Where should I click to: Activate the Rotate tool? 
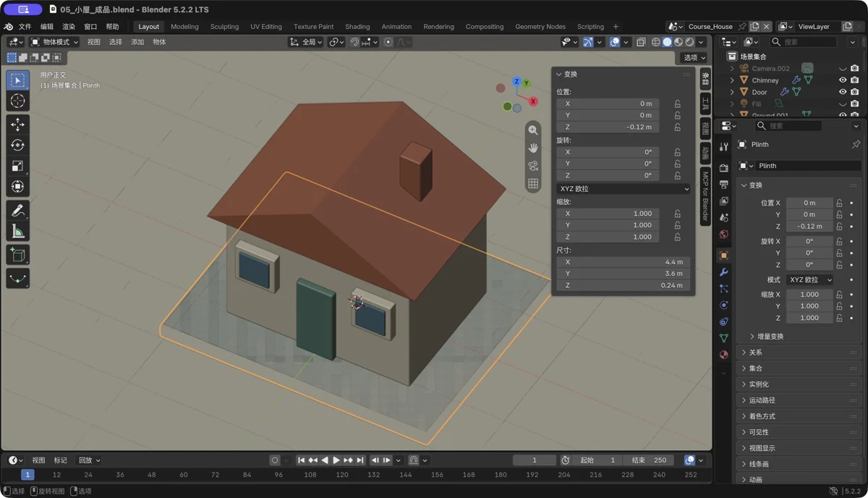(18, 145)
